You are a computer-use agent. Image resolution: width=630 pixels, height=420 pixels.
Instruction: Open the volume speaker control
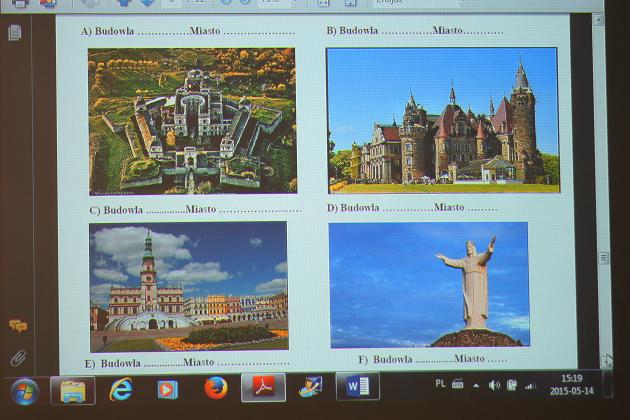click(x=494, y=384)
